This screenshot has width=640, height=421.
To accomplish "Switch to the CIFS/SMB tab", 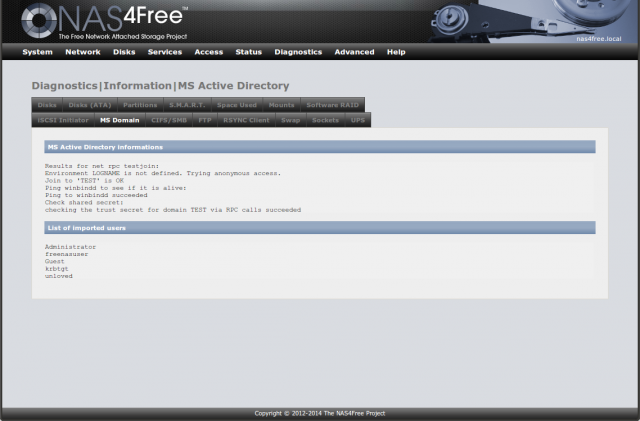I will [169, 120].
